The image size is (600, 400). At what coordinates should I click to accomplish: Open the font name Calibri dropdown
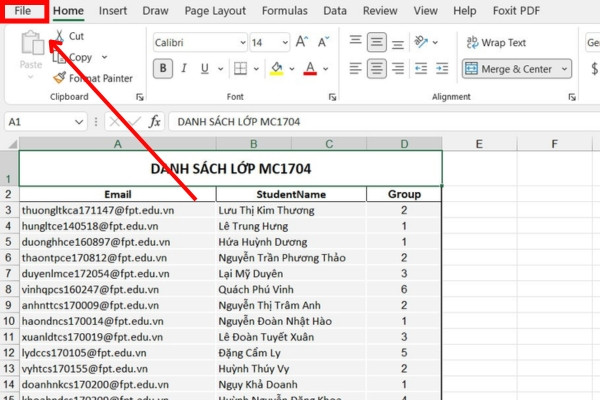pos(243,42)
